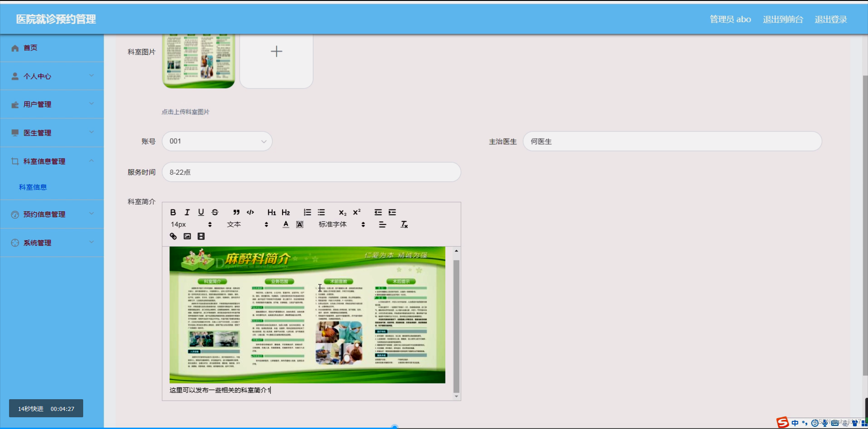Toggle bold formatting in the editor

tap(173, 212)
